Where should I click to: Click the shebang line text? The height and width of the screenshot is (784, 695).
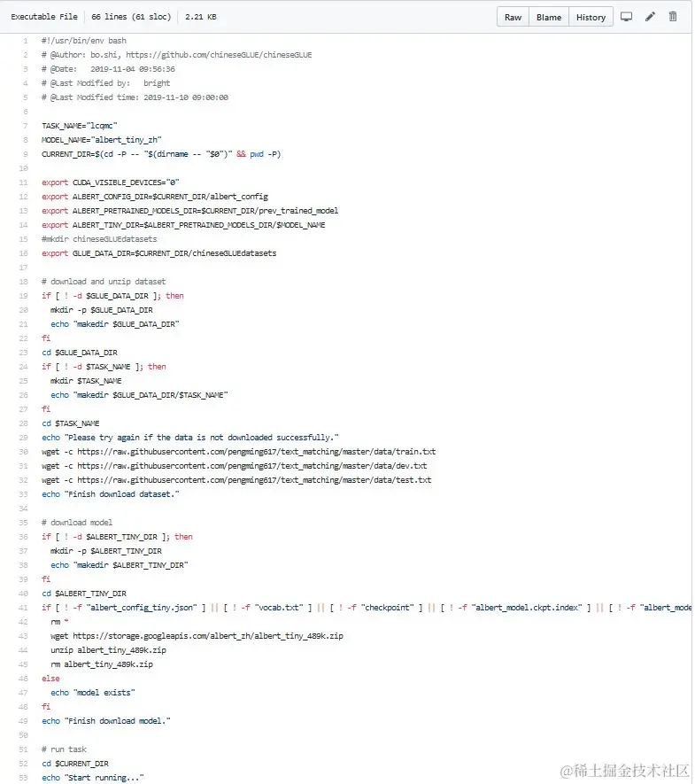pos(84,41)
